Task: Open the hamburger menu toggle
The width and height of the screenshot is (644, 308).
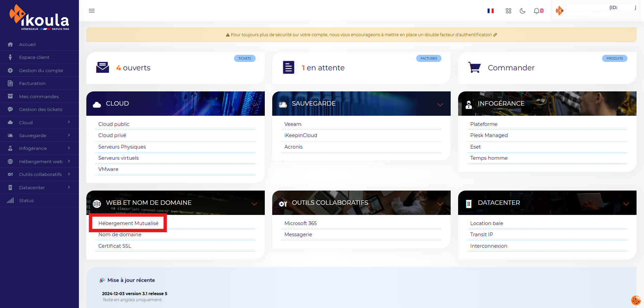Action: (x=92, y=11)
